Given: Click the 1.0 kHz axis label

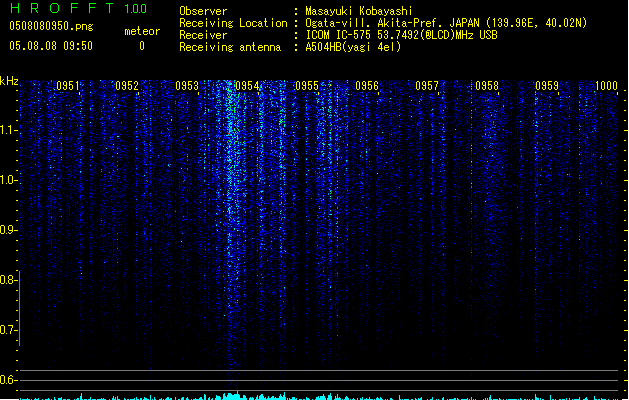Looking at the screenshot, I should [x=8, y=180].
